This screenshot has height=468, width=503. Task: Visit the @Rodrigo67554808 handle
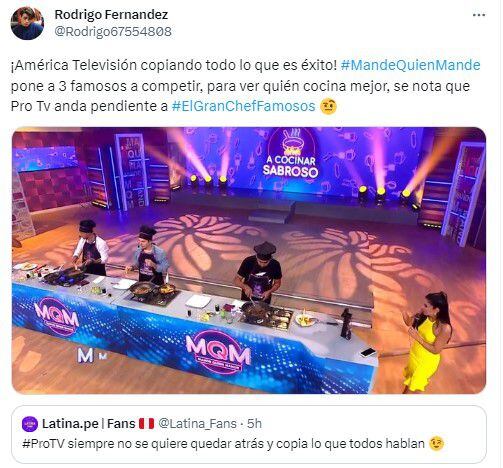[113, 32]
